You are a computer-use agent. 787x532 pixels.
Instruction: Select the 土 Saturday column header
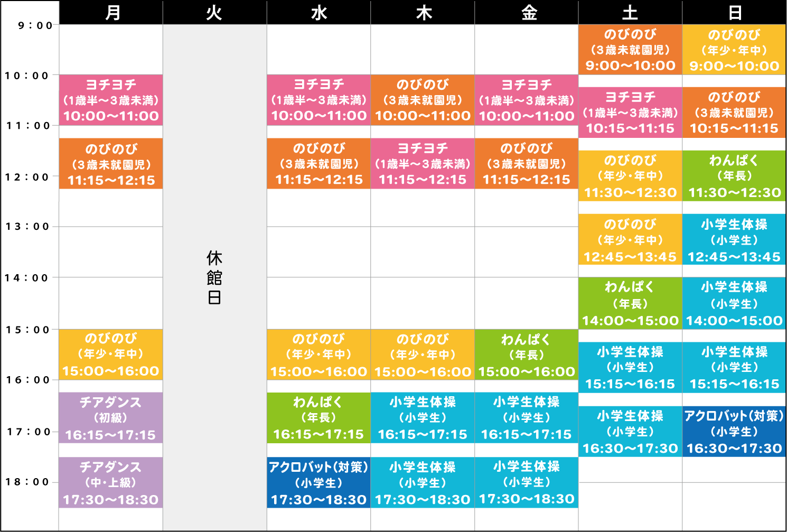630,12
